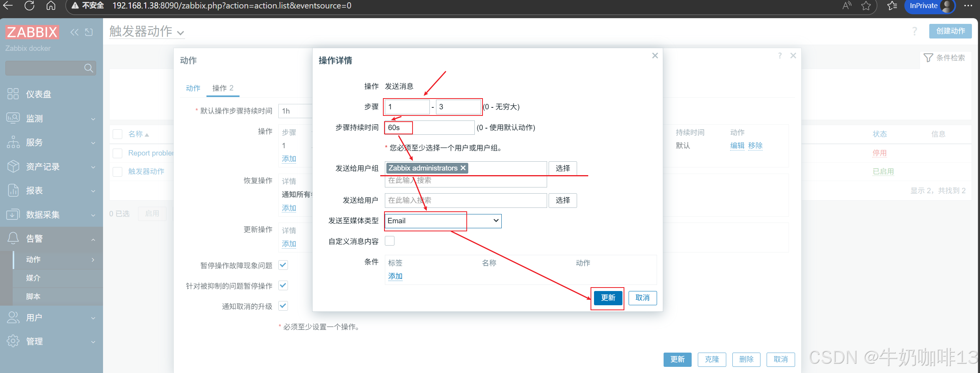Collapse the 告警 sidebar menu
Screen dimensions: 980x373
pos(93,239)
